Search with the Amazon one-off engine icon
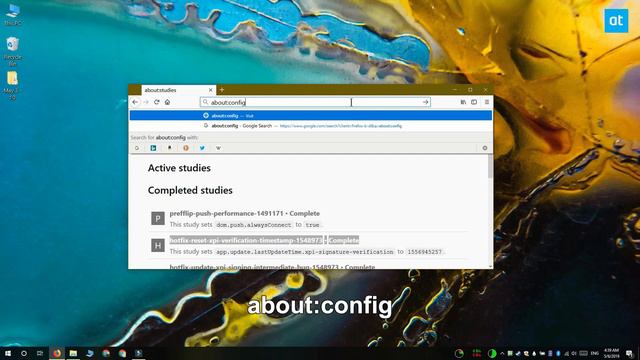Image resolution: width=640 pixels, height=360 pixels. pyautogui.click(x=169, y=148)
